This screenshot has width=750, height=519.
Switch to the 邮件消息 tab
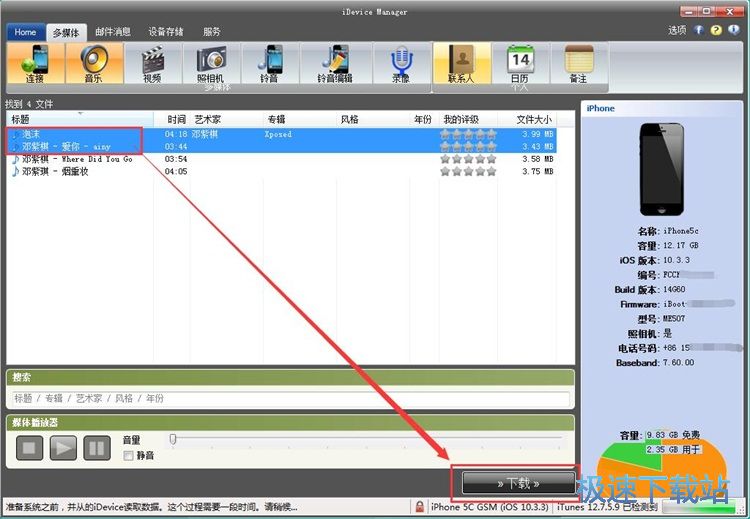[112, 32]
